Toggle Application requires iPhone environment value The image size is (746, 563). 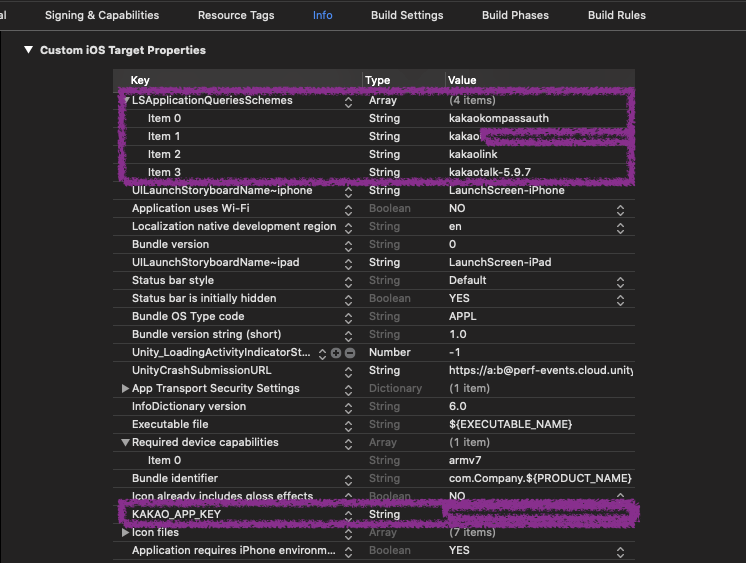pos(620,551)
